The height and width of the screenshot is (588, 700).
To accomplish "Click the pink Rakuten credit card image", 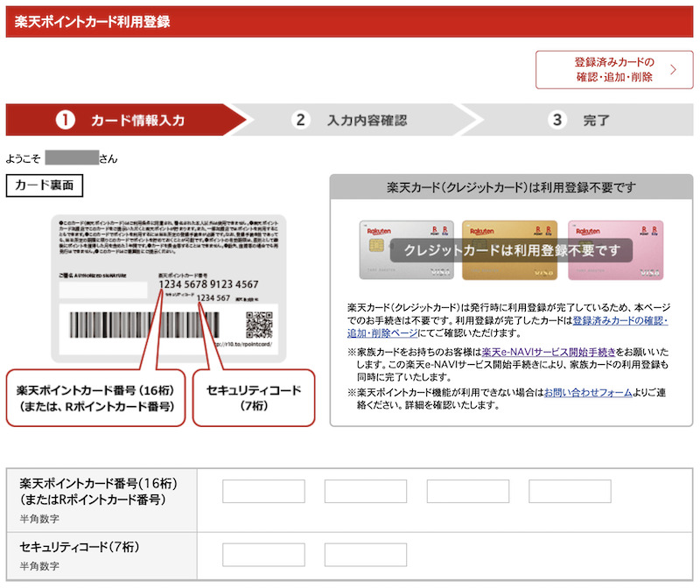I will pos(614,249).
